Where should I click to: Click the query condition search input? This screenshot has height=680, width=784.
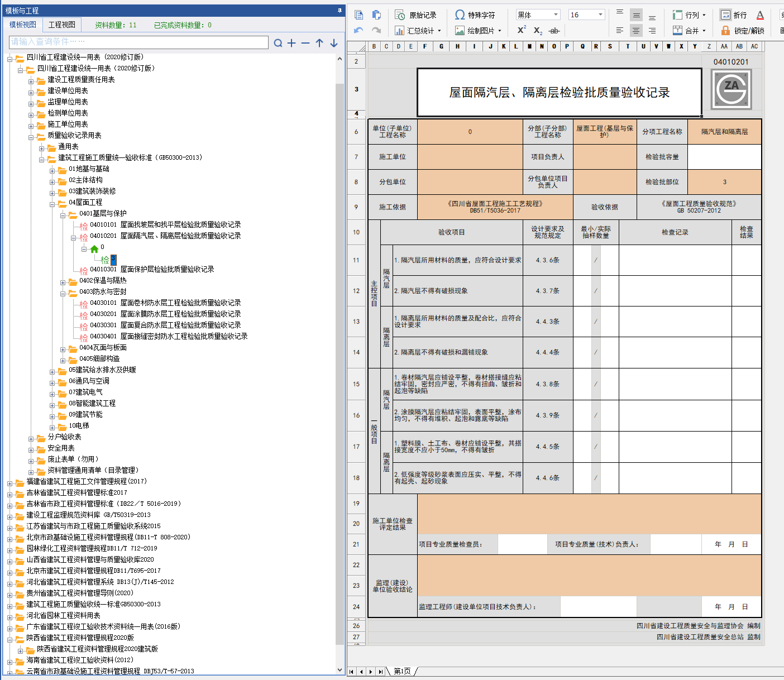(x=139, y=42)
